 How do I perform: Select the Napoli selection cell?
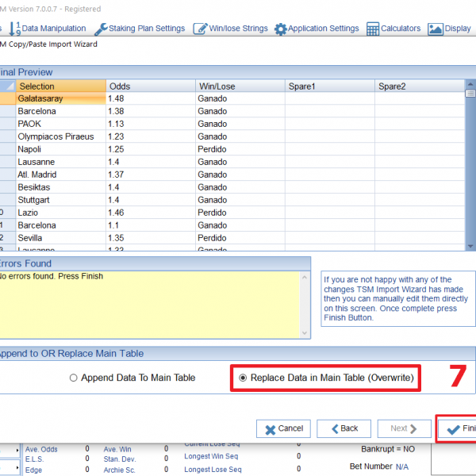pos(61,149)
